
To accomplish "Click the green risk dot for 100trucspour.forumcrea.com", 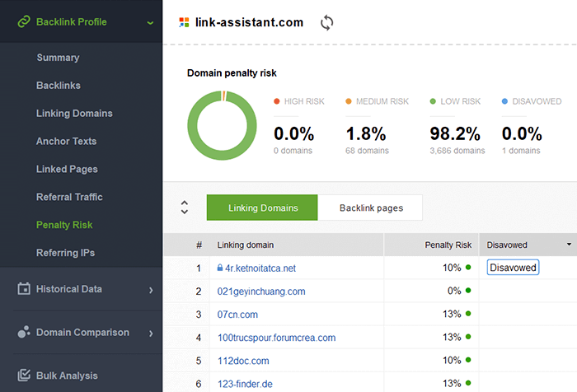I will pyautogui.click(x=468, y=337).
